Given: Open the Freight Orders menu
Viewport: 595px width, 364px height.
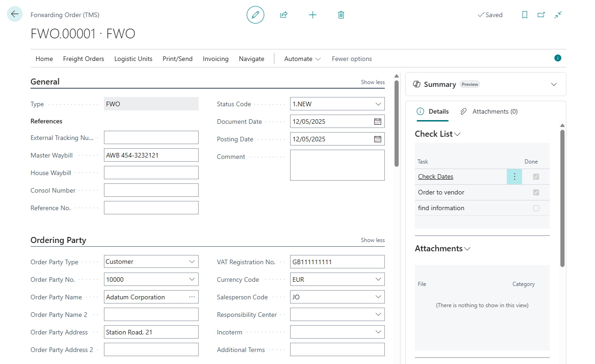Looking at the screenshot, I should (x=84, y=59).
